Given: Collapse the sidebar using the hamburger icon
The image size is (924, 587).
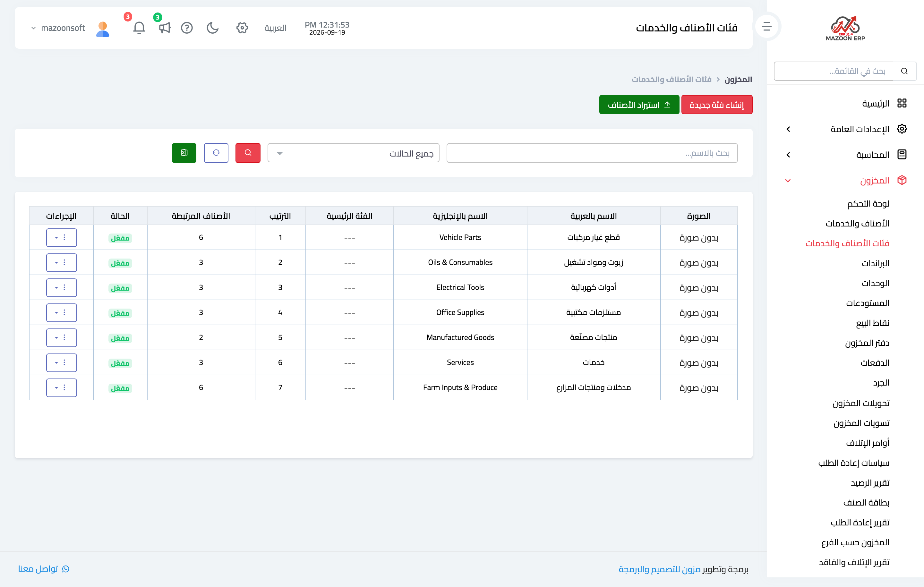Looking at the screenshot, I should [x=767, y=27].
